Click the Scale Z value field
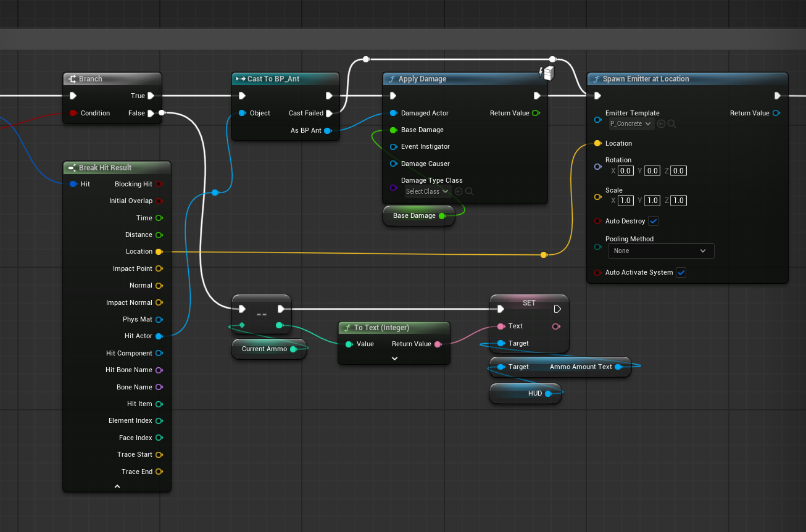Image resolution: width=806 pixels, height=532 pixels. pyautogui.click(x=679, y=201)
